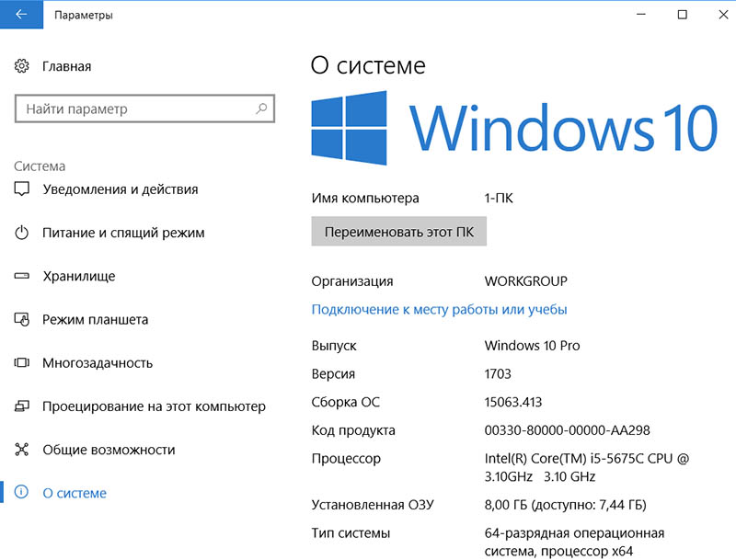Click the computer name value 1-ПК
The image size is (736, 560).
(499, 198)
